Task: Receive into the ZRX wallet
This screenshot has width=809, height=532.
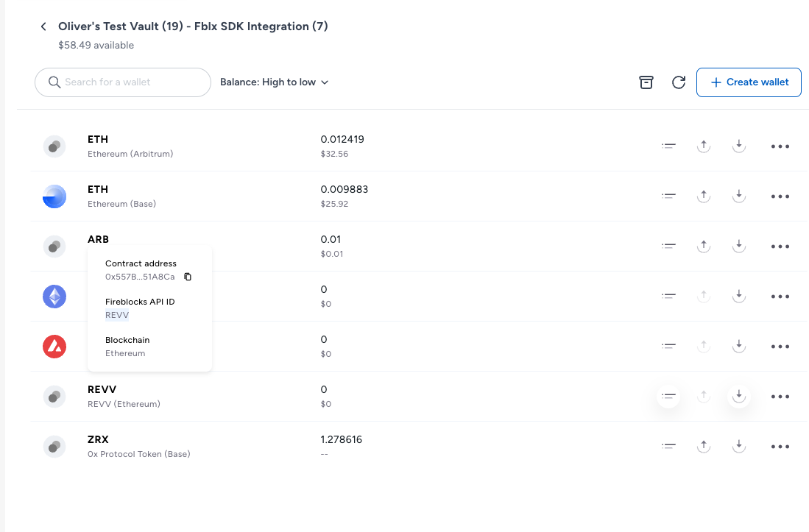Action: point(739,447)
